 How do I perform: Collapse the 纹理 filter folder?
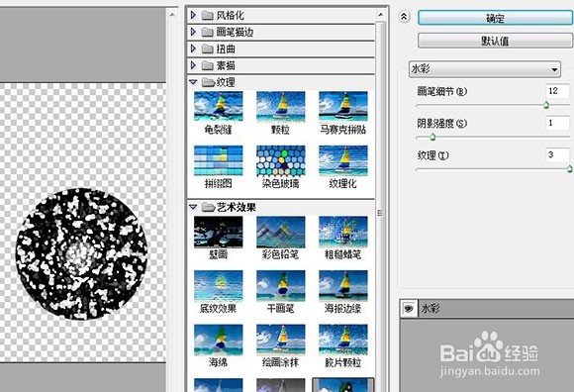(193, 82)
